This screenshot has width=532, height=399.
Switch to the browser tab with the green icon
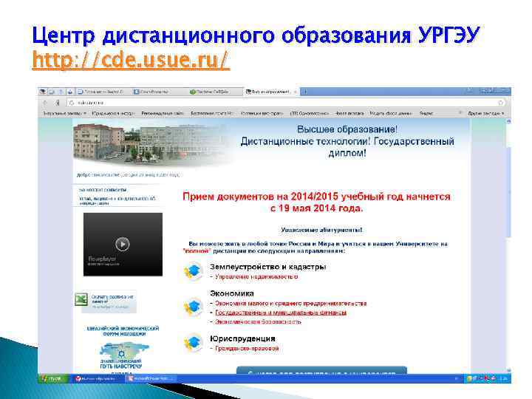215,92
